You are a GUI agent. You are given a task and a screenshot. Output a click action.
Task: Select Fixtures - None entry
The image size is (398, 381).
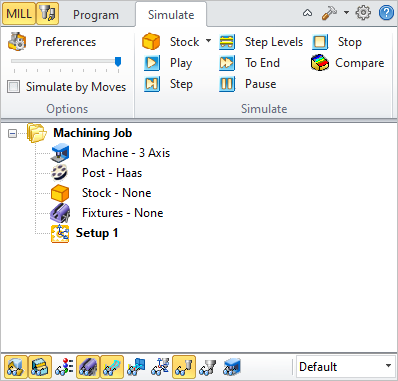[123, 213]
